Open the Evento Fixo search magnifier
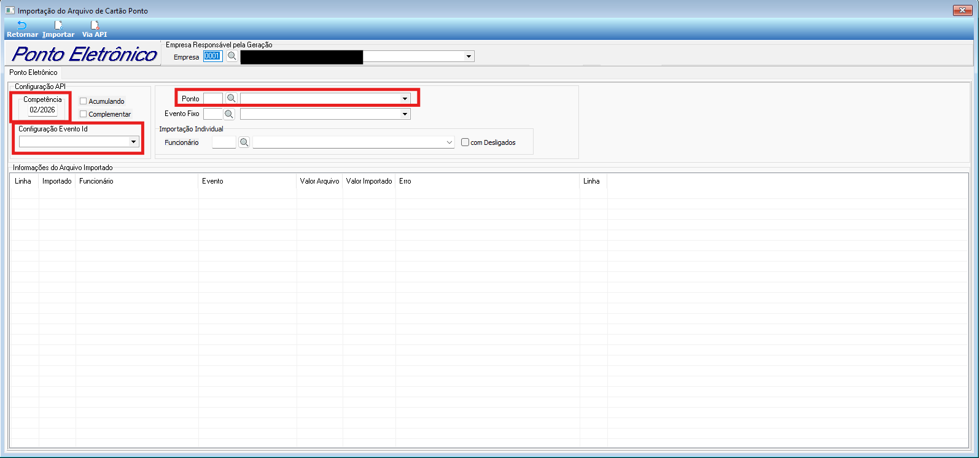This screenshot has height=458, width=980. 229,114
